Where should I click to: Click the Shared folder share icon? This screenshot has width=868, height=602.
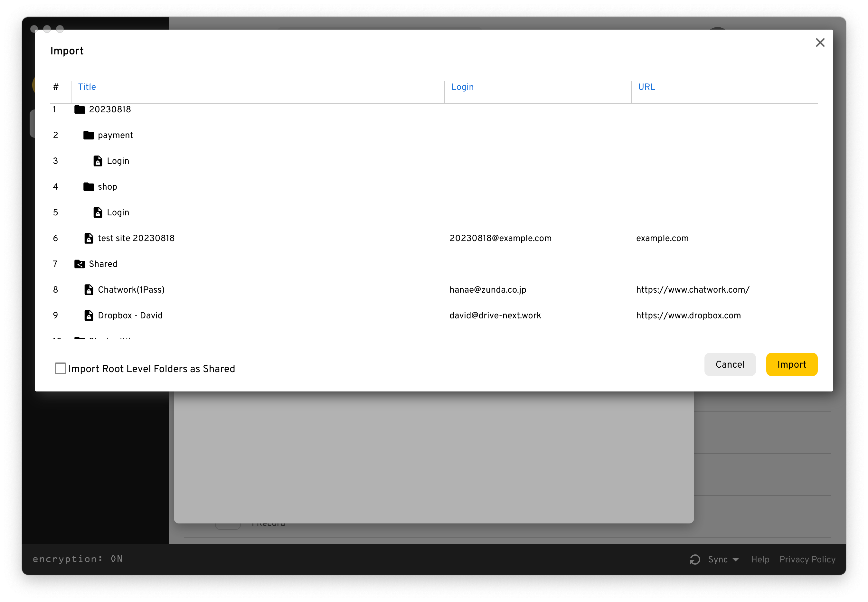point(80,264)
